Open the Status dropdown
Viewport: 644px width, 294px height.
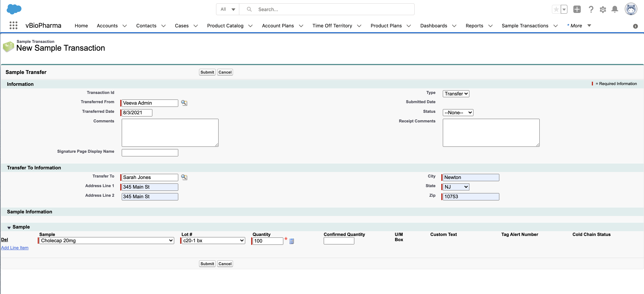[458, 112]
